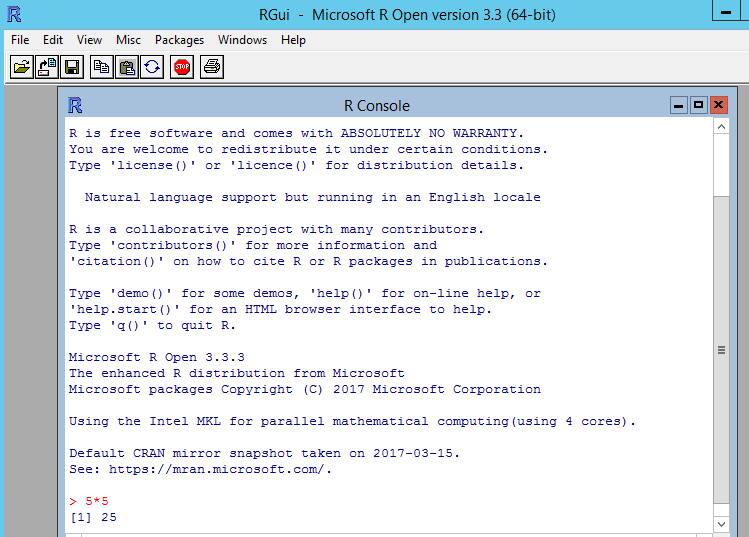
Task: Click 'Microsoft R Open 3.3.3' text line
Action: [157, 357]
